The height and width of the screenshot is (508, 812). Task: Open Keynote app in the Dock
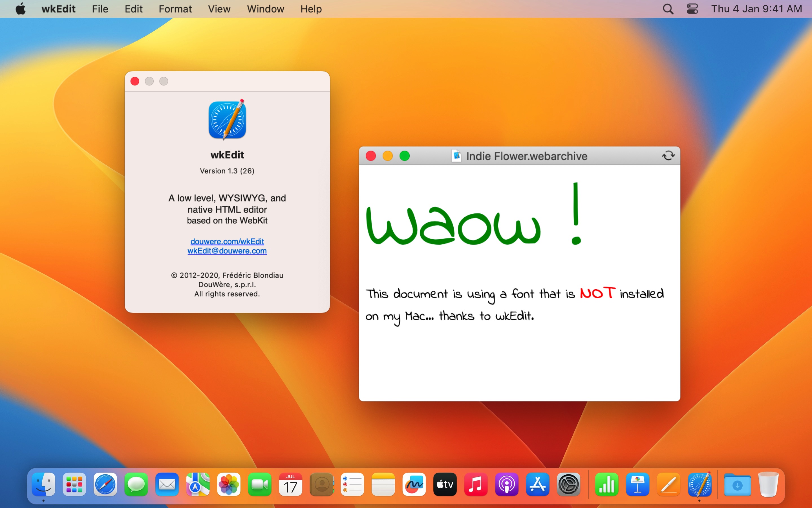tap(637, 485)
